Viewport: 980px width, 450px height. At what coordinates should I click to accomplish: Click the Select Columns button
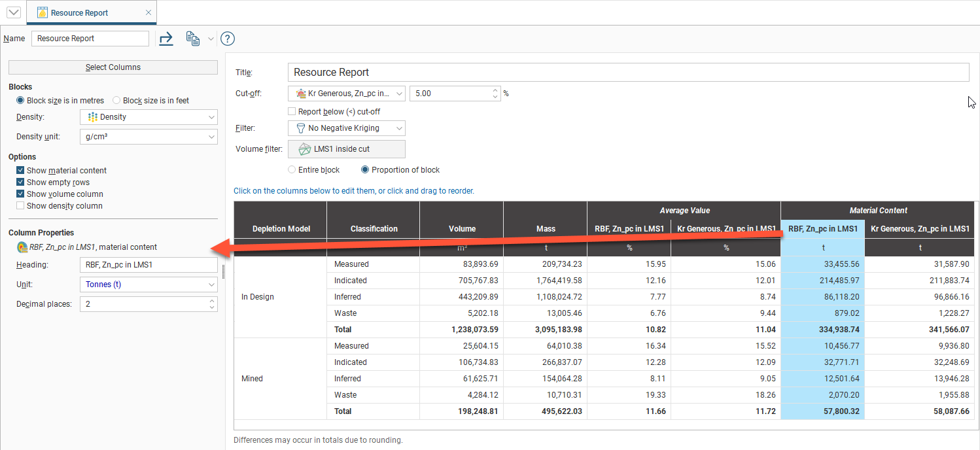(x=113, y=67)
